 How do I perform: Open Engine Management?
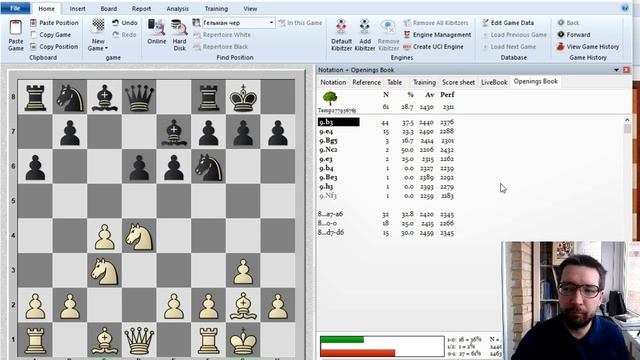(437, 35)
